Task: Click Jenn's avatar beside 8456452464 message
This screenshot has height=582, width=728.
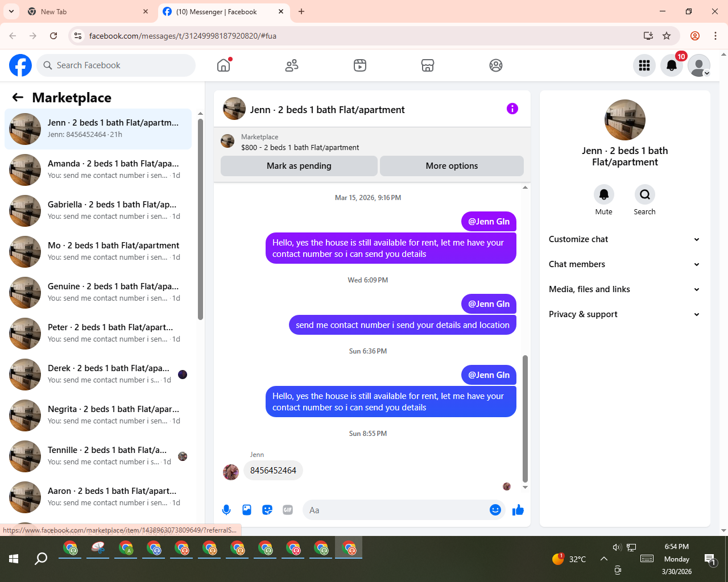Action: point(231,472)
